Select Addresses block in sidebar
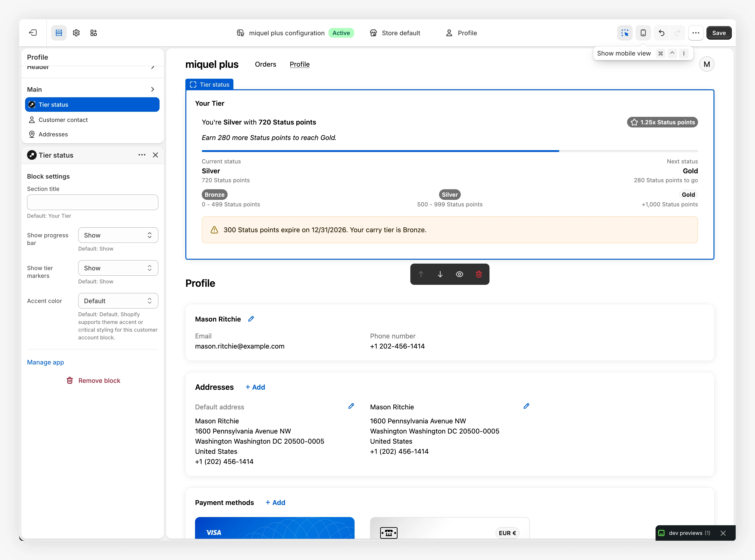The width and height of the screenshot is (755, 560). [x=92, y=134]
